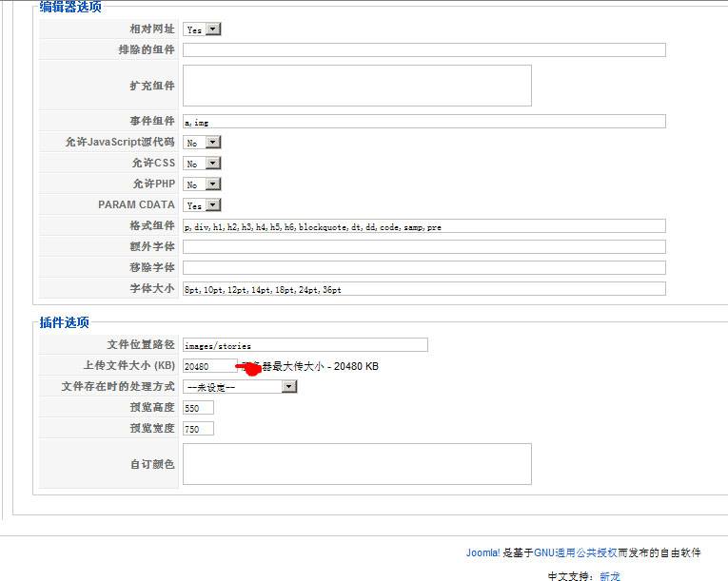Open the 允许PHP dropdown
728x581 pixels.
[202, 184]
